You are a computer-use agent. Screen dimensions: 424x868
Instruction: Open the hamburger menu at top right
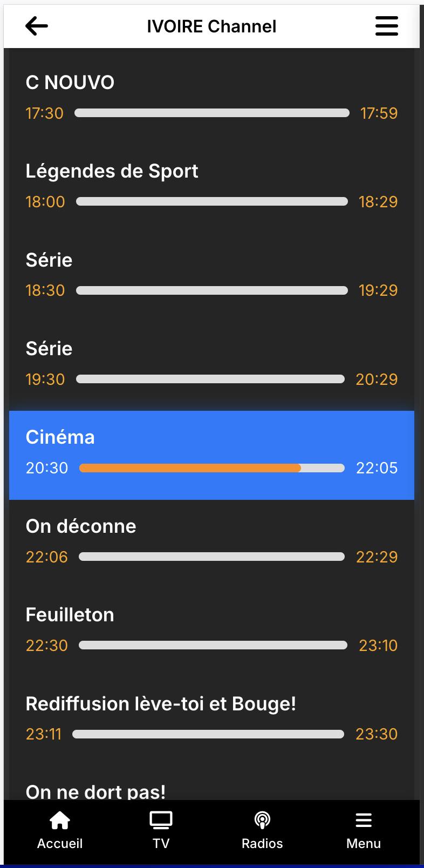point(386,25)
